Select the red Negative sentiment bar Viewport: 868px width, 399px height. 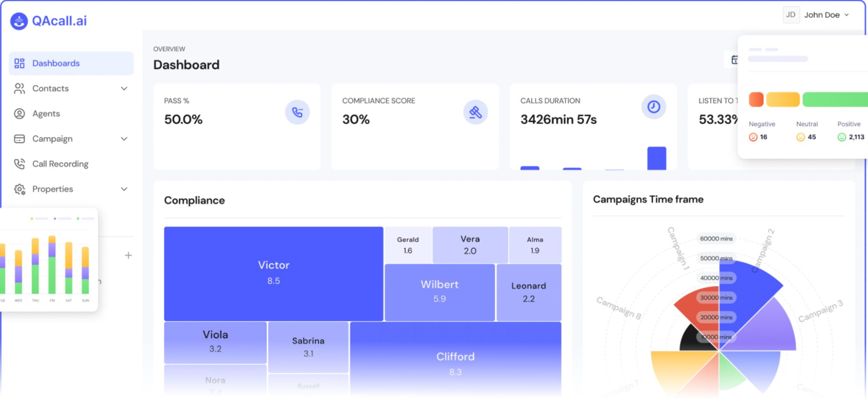756,100
